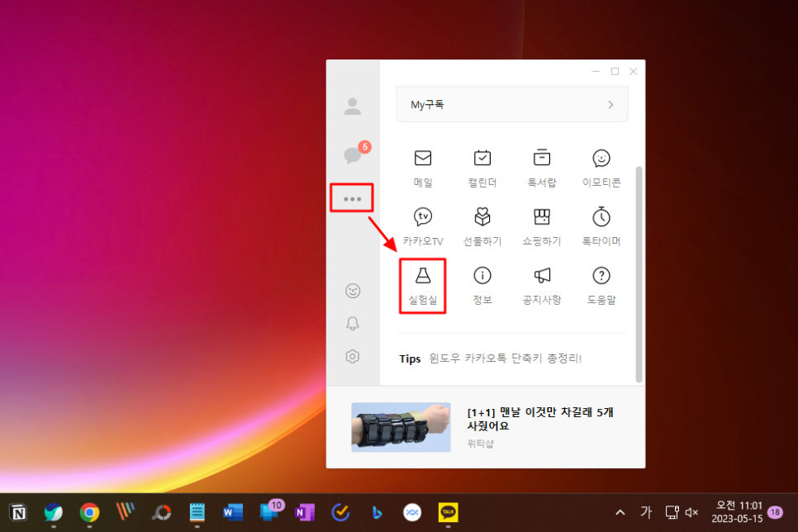Open Bing icon in the taskbar
The height and width of the screenshot is (532, 798).
376,512
